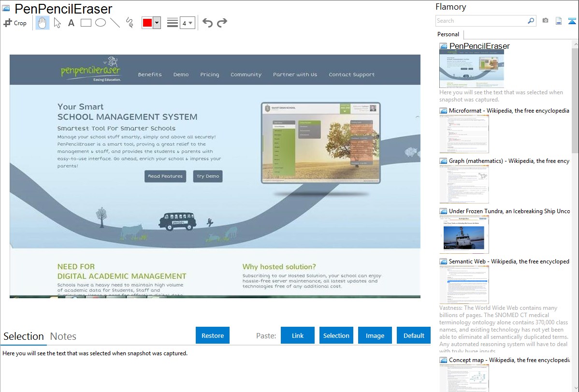Click the blue upload icon near search
Screen dimensions: 579x392
(x=572, y=21)
